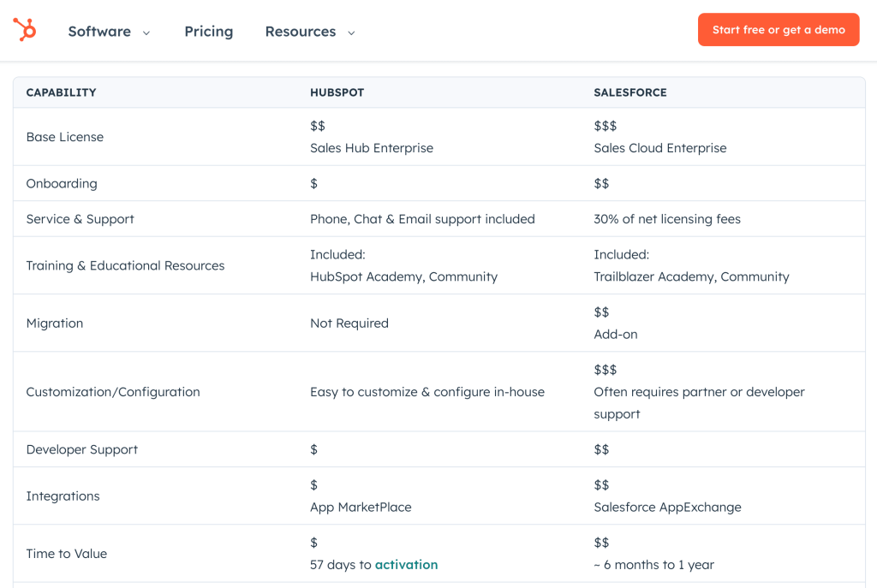Screen dimensions: 877x588
Task: Select the SALESFORCE column header
Action: point(630,92)
